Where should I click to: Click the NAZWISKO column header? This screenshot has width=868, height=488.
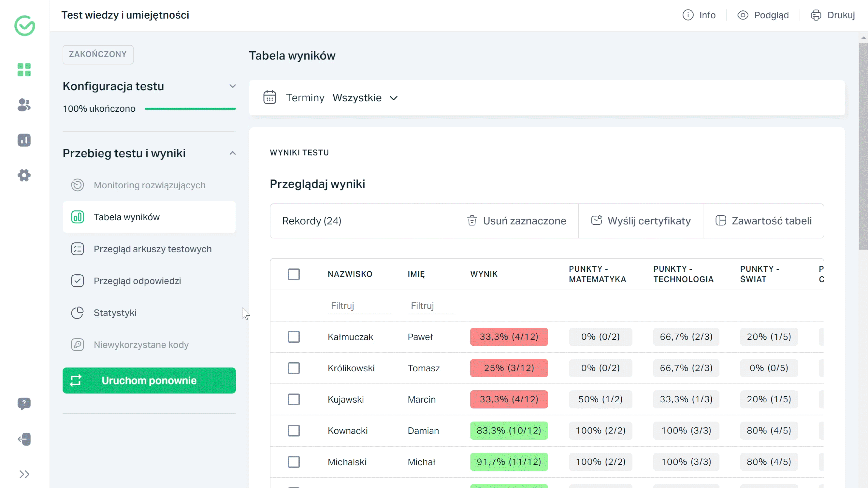pos(350,274)
